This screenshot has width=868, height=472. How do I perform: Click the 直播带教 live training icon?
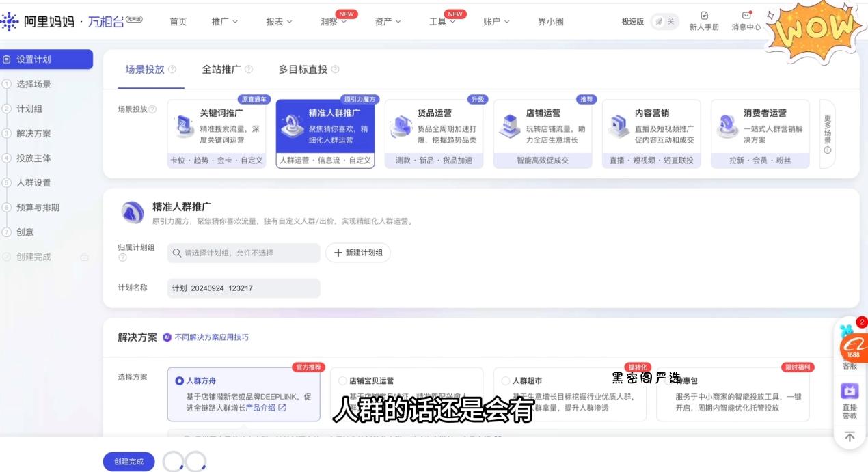tap(850, 391)
